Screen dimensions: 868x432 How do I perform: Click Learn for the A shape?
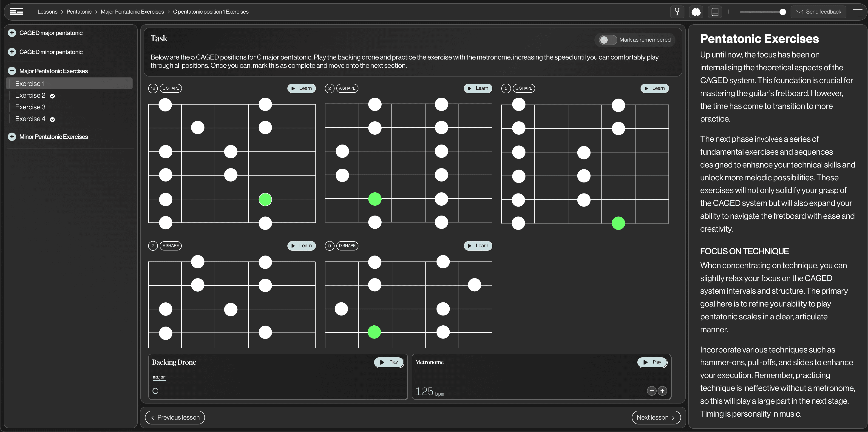click(478, 88)
